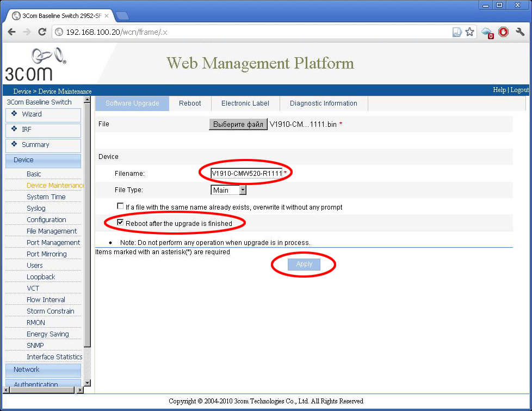Close the 3Com Baseline Switch browser tab
Viewport: 532px width, 411px height.
pyautogui.click(x=107, y=16)
